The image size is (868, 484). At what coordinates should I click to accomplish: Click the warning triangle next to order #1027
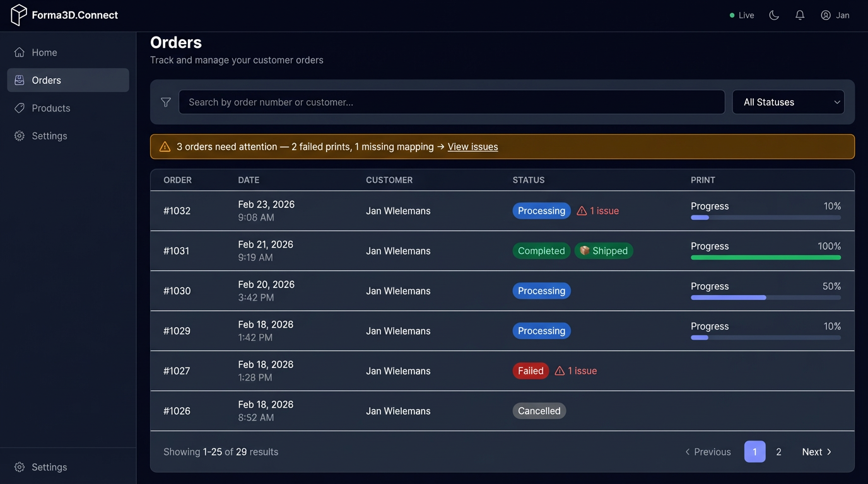pos(558,371)
